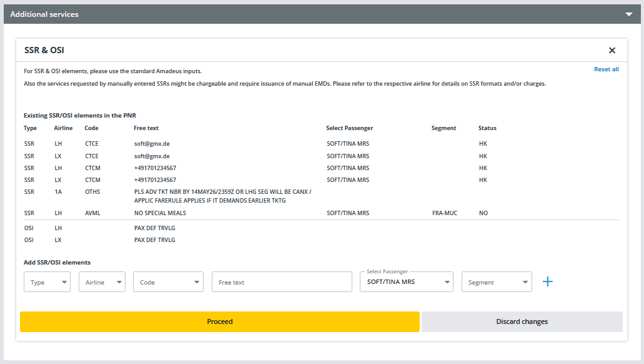Viewport: 644px width, 364px height.
Task: Click the Reset all link
Action: click(606, 69)
